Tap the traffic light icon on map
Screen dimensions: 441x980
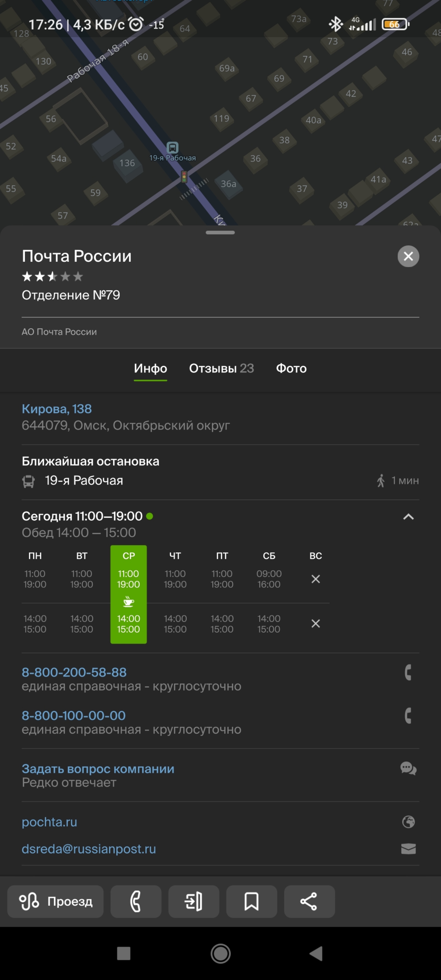coord(184,176)
